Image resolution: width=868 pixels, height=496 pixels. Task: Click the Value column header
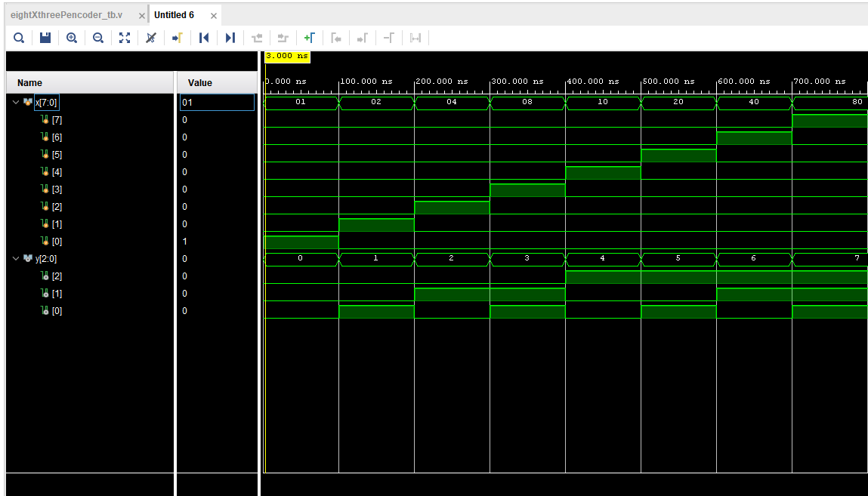(200, 83)
